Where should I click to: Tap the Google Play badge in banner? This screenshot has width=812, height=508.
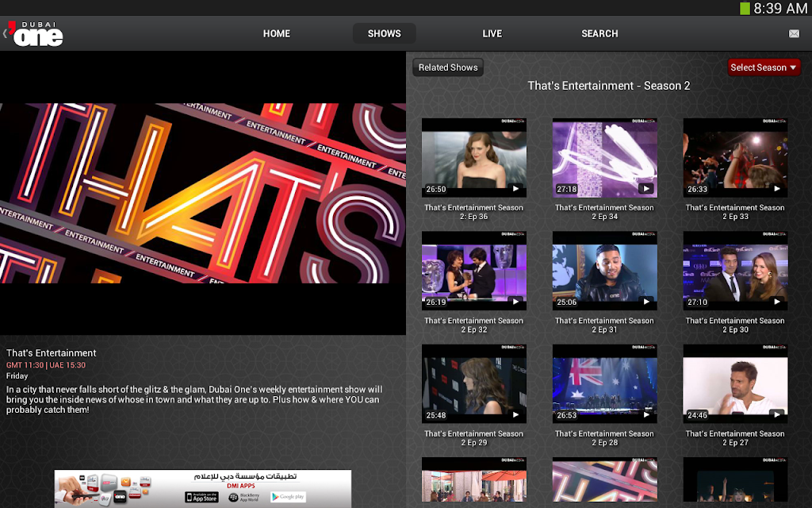point(288,497)
